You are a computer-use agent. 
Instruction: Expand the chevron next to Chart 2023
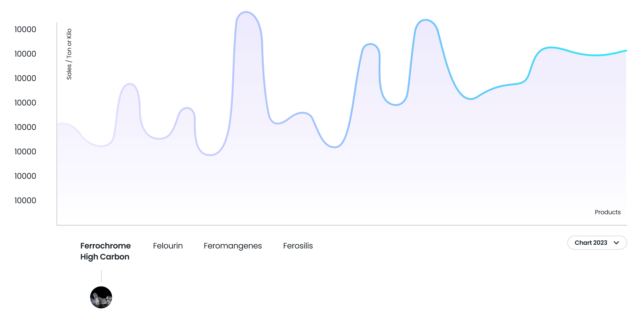(616, 243)
